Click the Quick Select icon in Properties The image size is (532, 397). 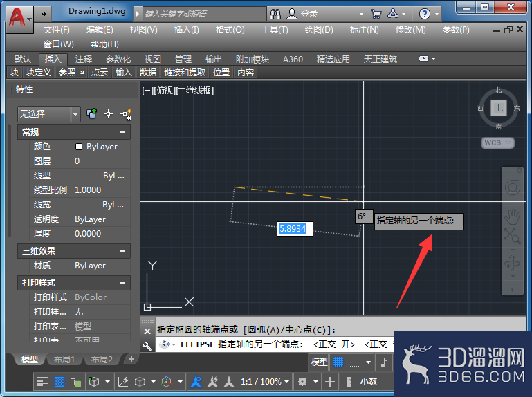coord(126,114)
